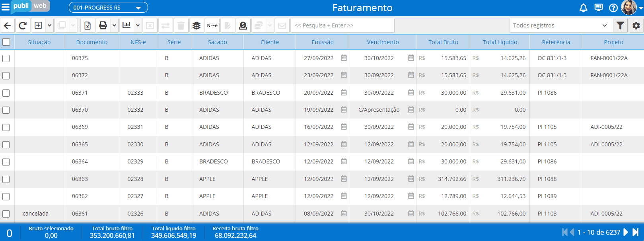Viewport: 644px width, 241px height.
Task: Select the C/Apresentação due date cell
Action: [x=379, y=110]
